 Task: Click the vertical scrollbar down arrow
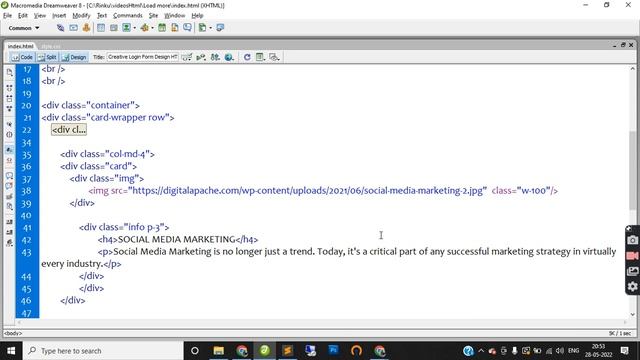point(633,314)
